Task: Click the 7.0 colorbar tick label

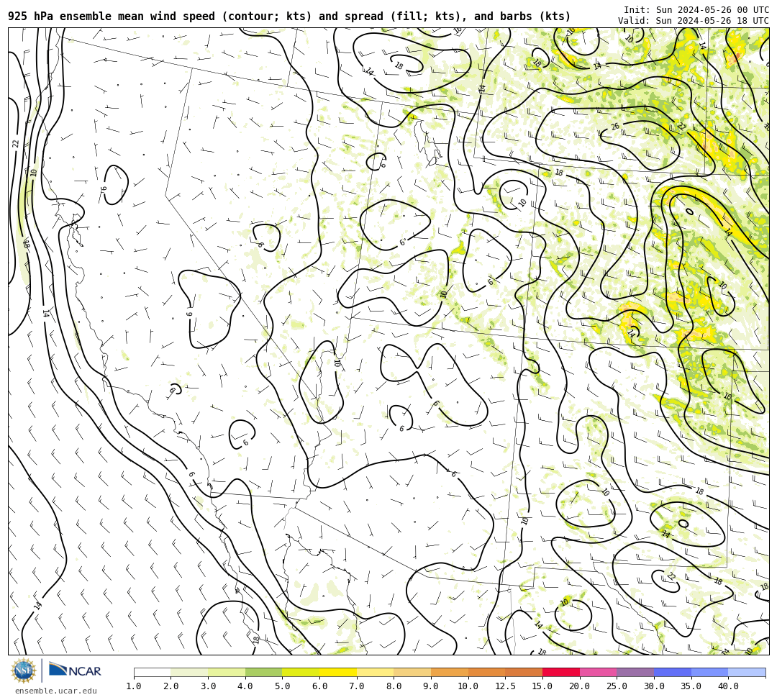Action: (x=357, y=686)
